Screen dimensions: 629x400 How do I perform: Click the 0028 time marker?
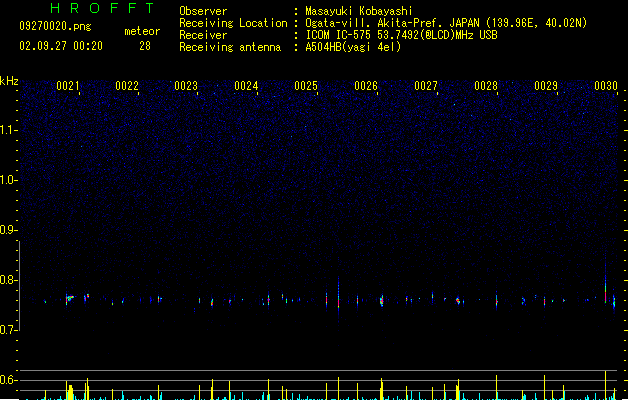486,86
